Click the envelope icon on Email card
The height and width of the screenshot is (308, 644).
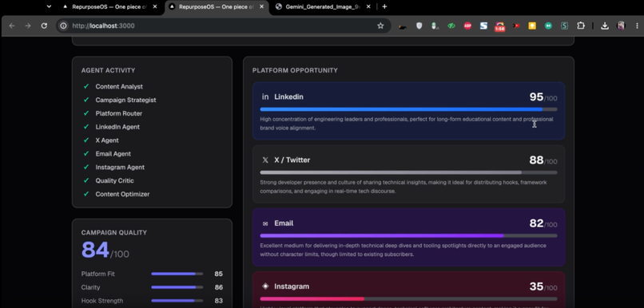[x=265, y=223]
